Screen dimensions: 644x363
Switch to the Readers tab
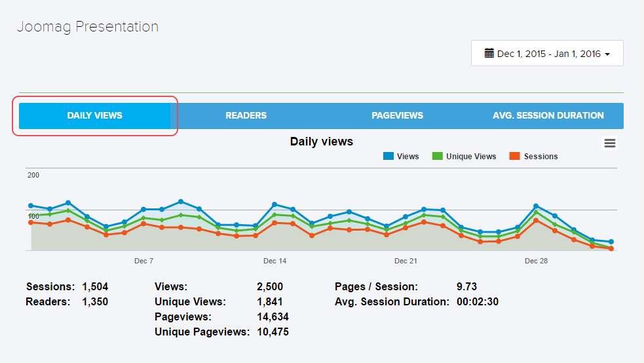[246, 115]
